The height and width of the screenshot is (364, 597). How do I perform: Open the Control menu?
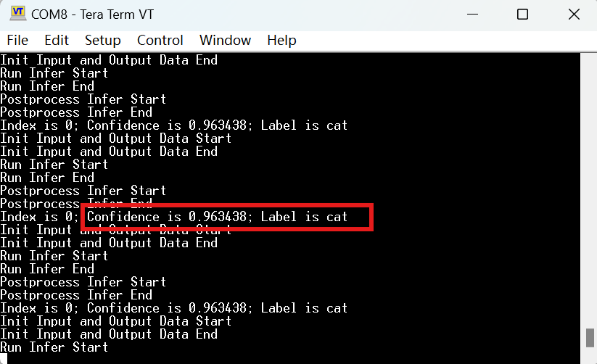point(160,41)
